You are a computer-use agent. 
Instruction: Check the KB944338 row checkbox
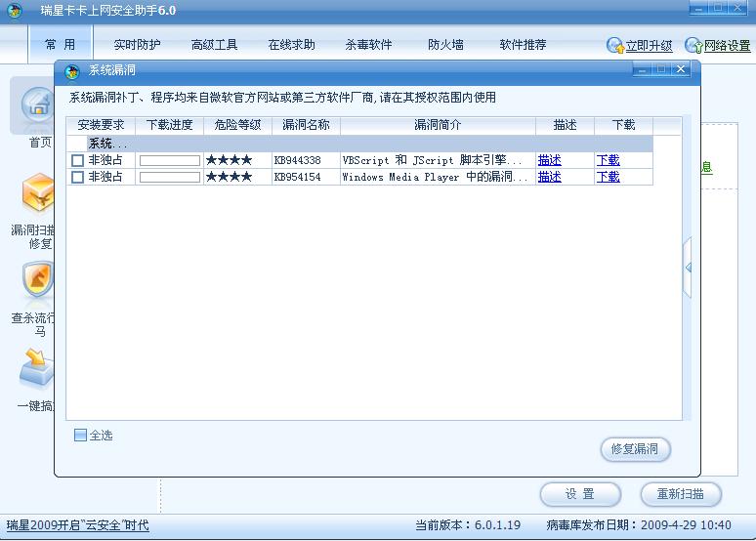(77, 160)
